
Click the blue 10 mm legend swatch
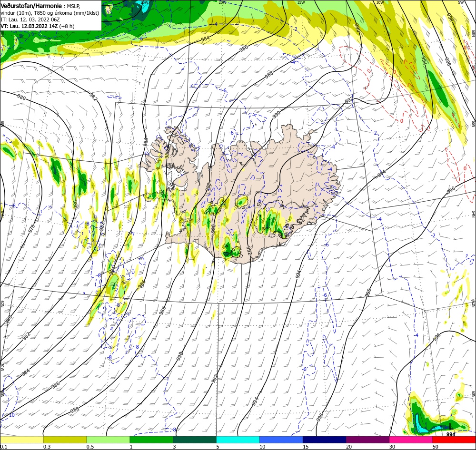pyautogui.click(x=281, y=440)
